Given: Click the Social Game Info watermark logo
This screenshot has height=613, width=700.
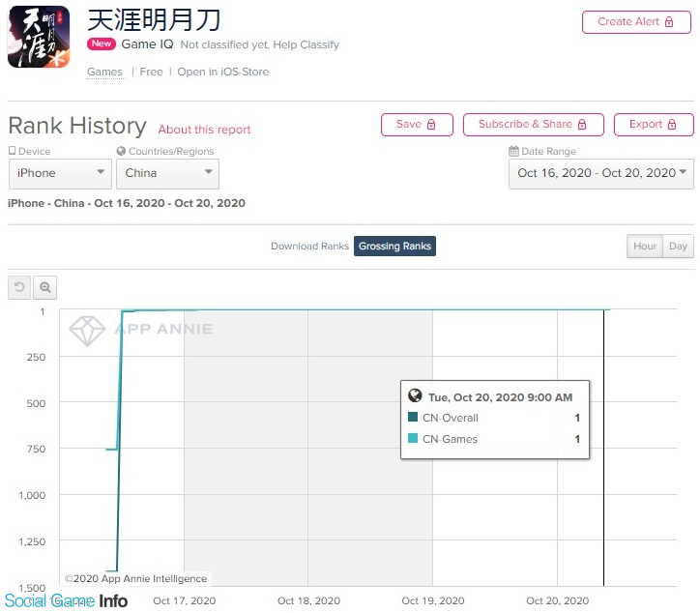Looking at the screenshot, I should pos(66,601).
